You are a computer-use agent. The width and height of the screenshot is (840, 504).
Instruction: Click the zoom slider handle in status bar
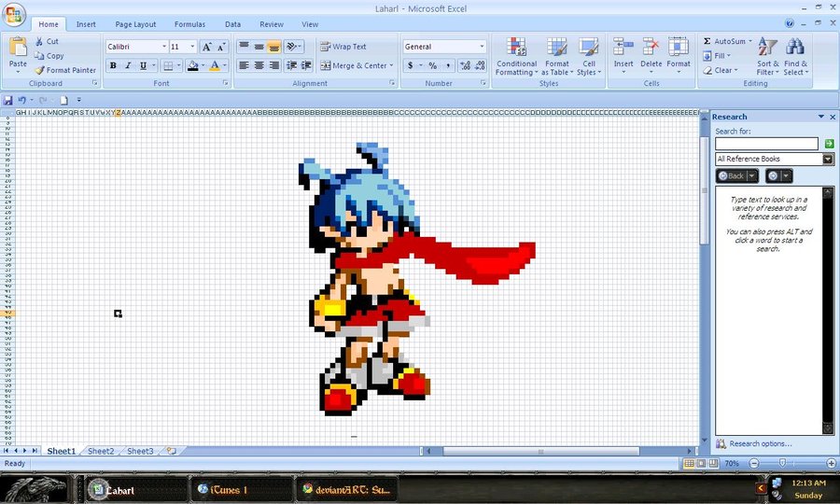(x=781, y=464)
